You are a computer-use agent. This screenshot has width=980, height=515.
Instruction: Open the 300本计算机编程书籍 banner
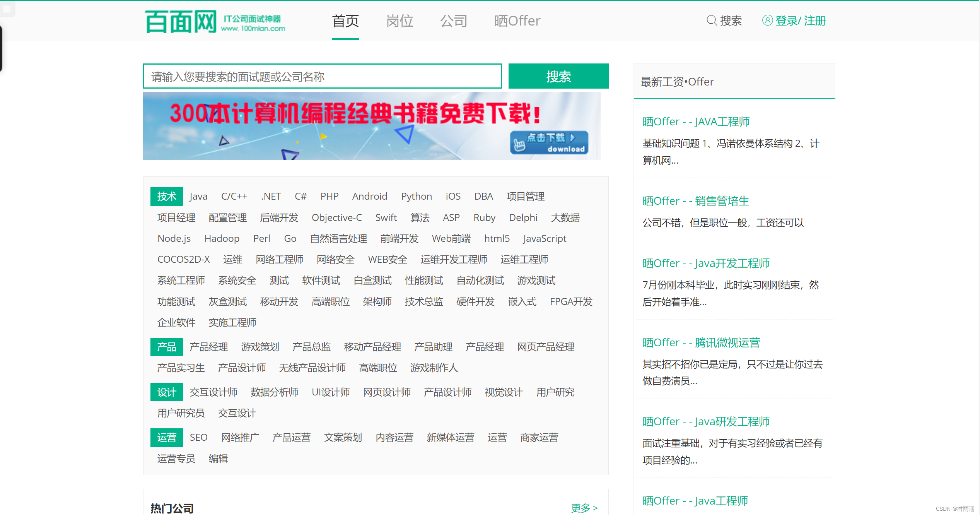coord(372,126)
